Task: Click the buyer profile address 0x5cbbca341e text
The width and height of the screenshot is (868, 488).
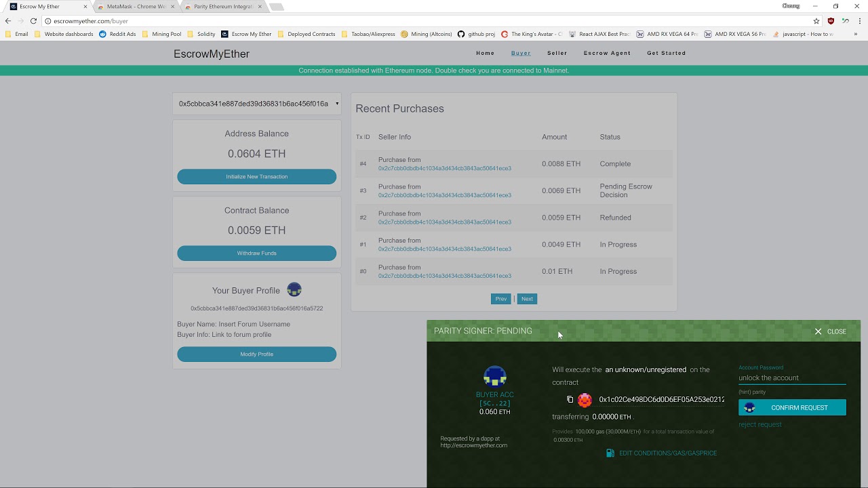Action: click(257, 308)
